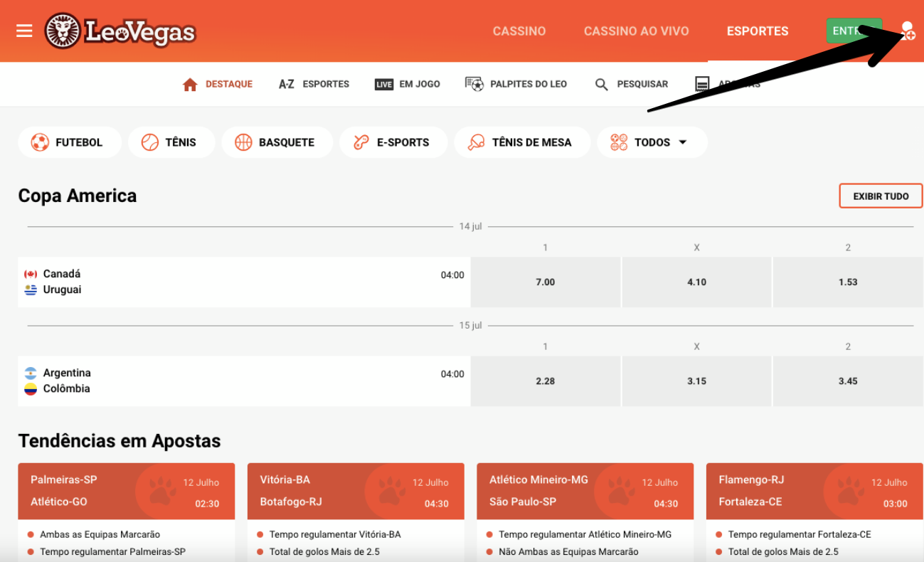The width and height of the screenshot is (924, 562).
Task: Click the Destaque home icon
Action: pyautogui.click(x=190, y=85)
